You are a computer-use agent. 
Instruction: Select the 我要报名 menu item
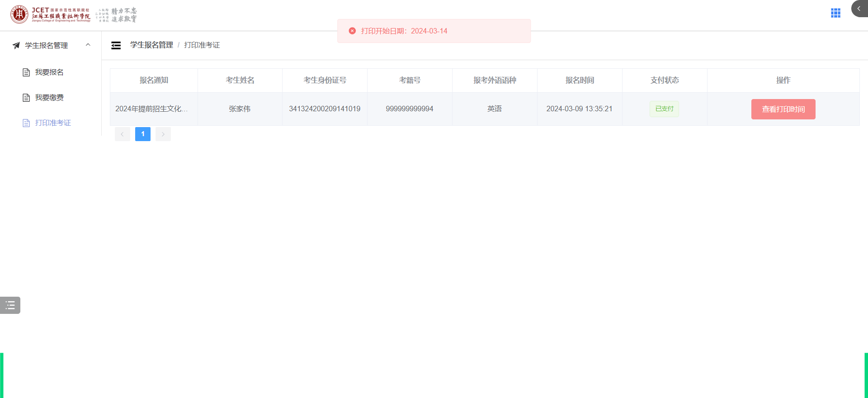(49, 72)
